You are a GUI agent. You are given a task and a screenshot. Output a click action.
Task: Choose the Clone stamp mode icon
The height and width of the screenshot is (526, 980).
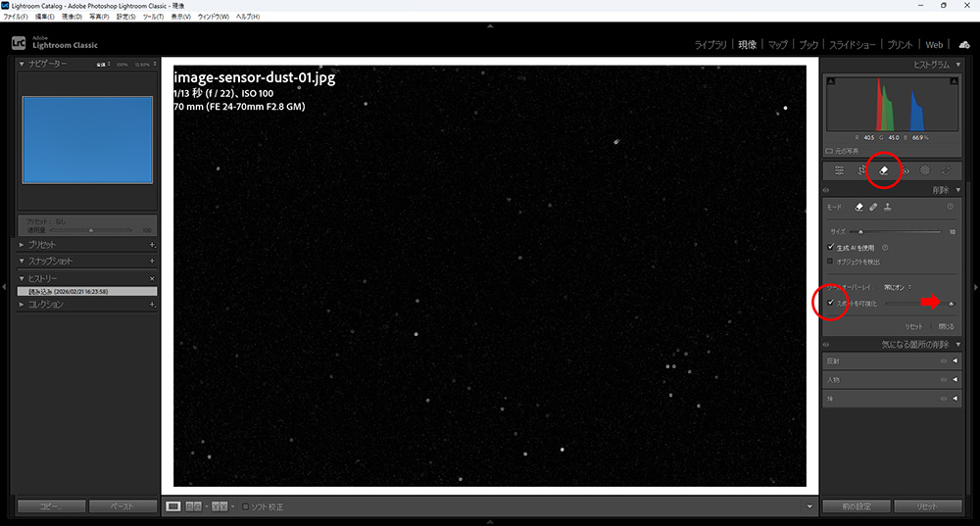pyautogui.click(x=888, y=208)
